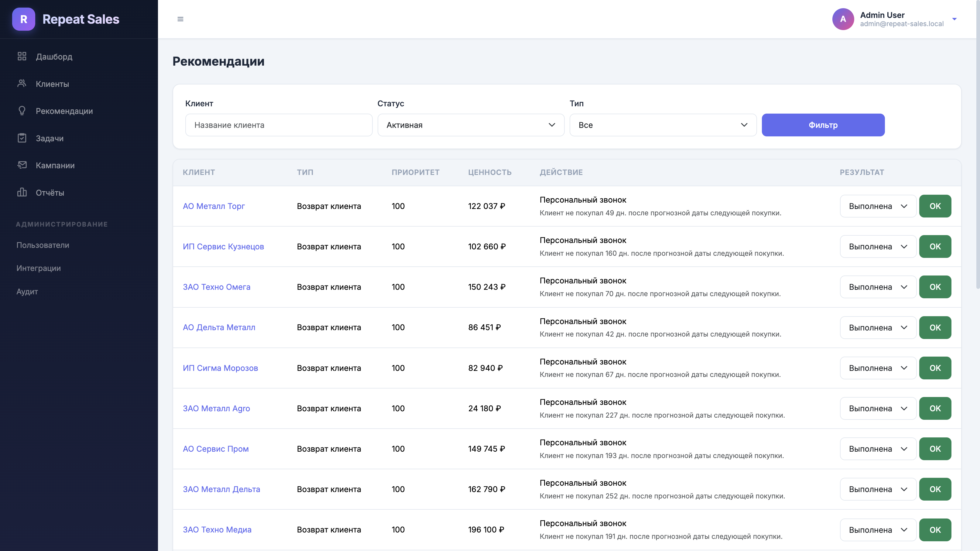
Task: Click the page vertical scrollbar
Action: (x=978, y=145)
